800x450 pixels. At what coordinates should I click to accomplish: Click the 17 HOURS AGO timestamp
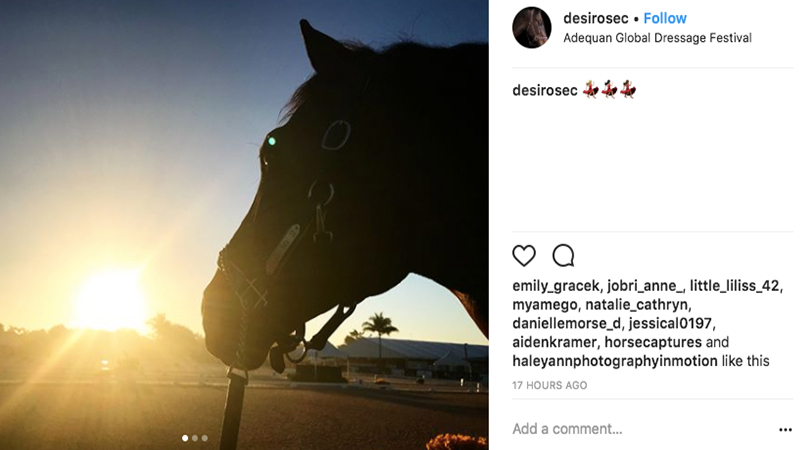[550, 385]
